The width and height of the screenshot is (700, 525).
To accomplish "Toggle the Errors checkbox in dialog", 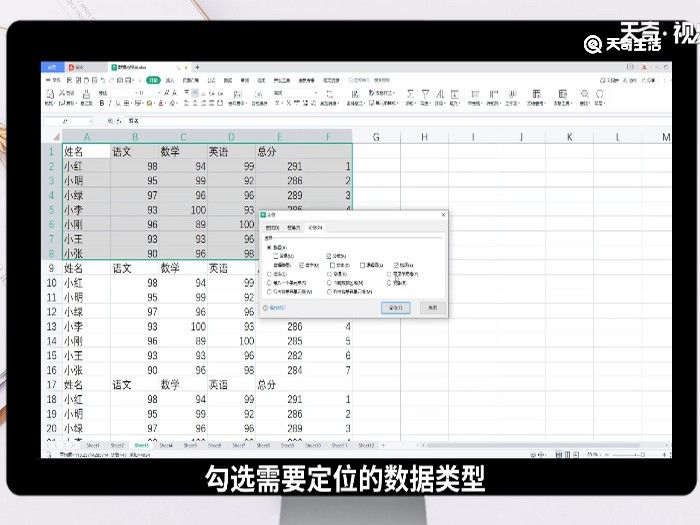I will [396, 265].
